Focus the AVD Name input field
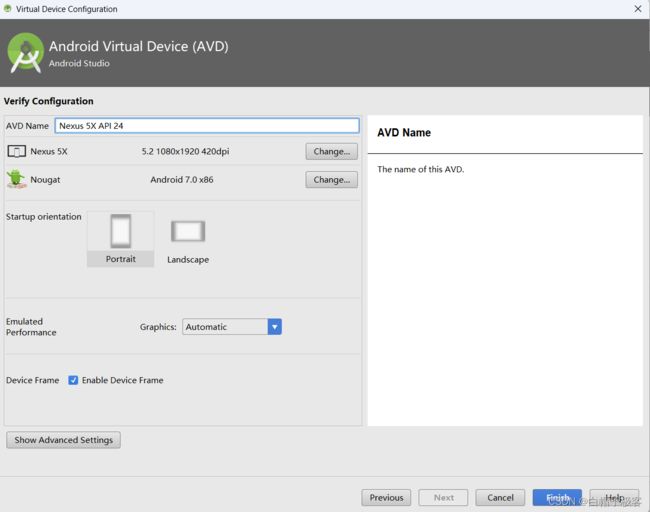This screenshot has height=512, width=650. pos(207,126)
